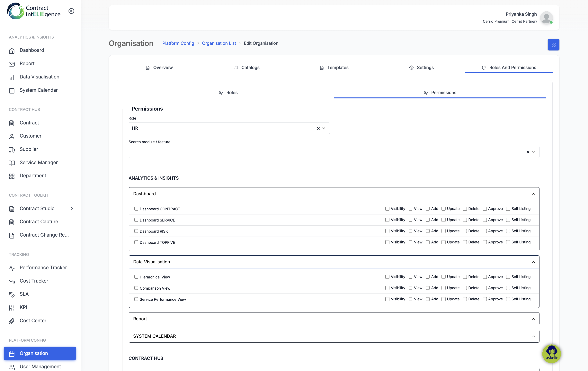Click the Performance Tracker activity icon

12,268
